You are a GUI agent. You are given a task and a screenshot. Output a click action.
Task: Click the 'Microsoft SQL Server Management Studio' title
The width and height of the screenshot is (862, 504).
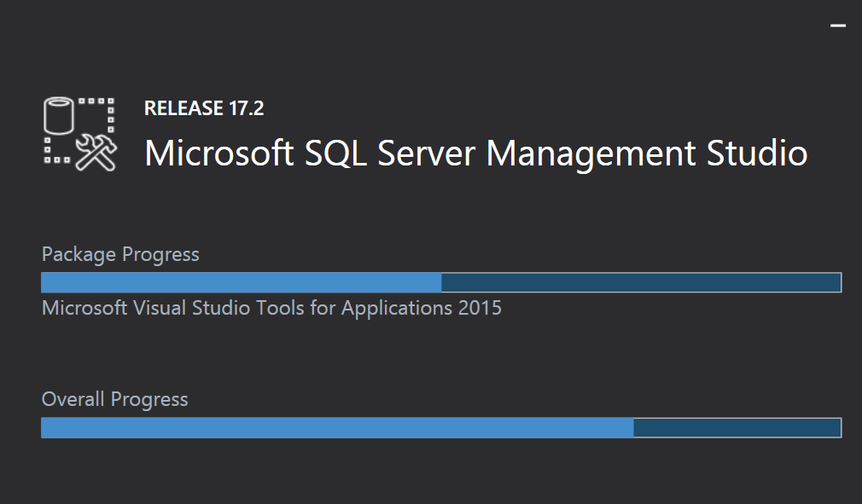[x=476, y=154]
